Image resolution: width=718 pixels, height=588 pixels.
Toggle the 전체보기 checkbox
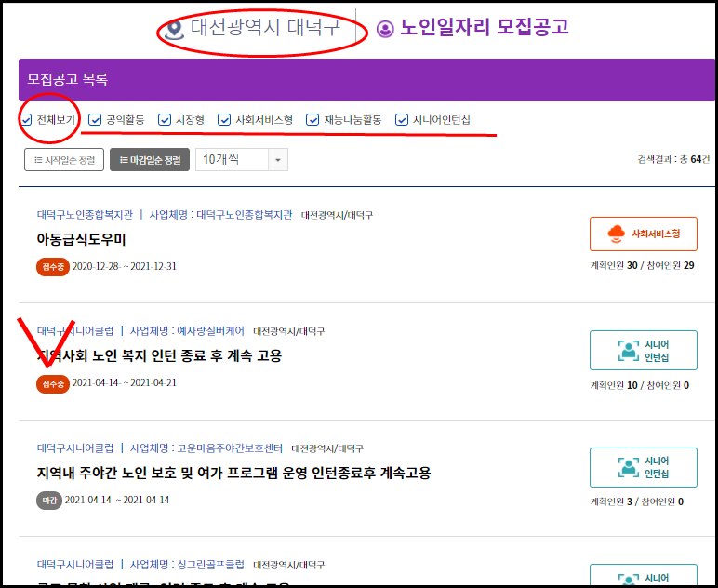click(26, 120)
